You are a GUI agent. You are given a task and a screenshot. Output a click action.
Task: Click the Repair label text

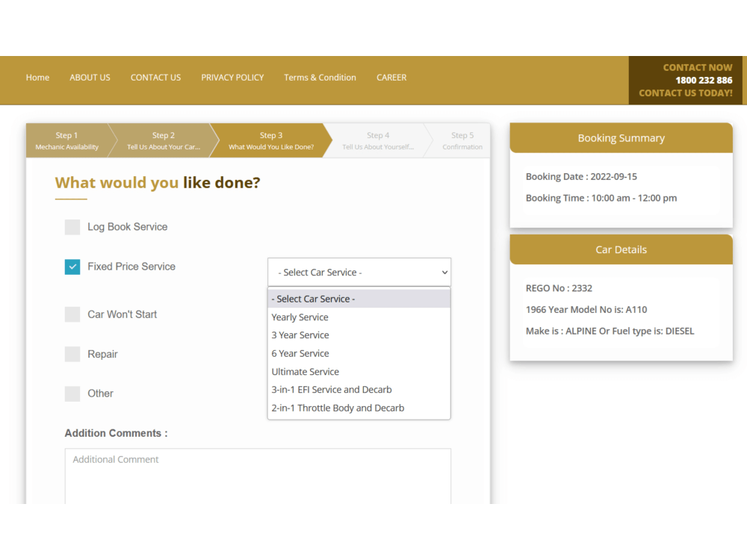(102, 354)
